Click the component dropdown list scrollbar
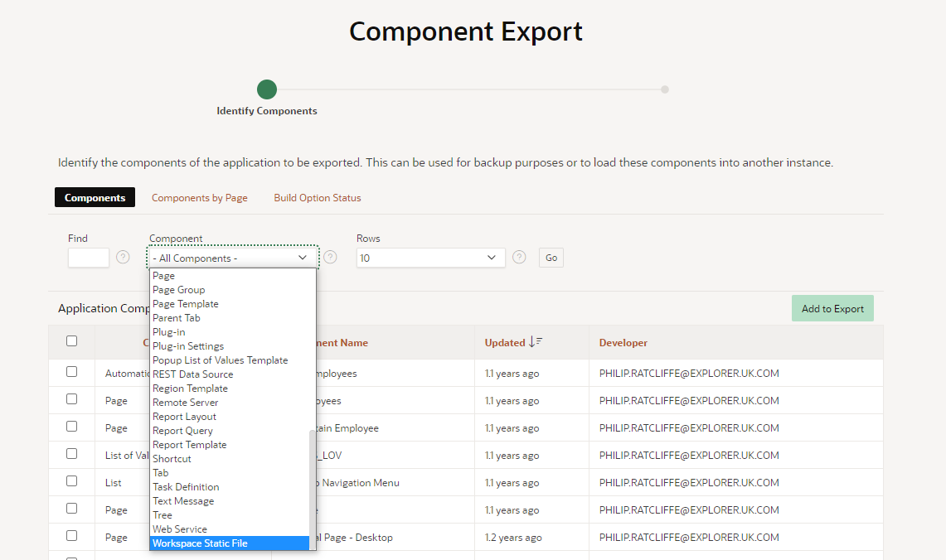This screenshot has width=946, height=560. [313, 490]
